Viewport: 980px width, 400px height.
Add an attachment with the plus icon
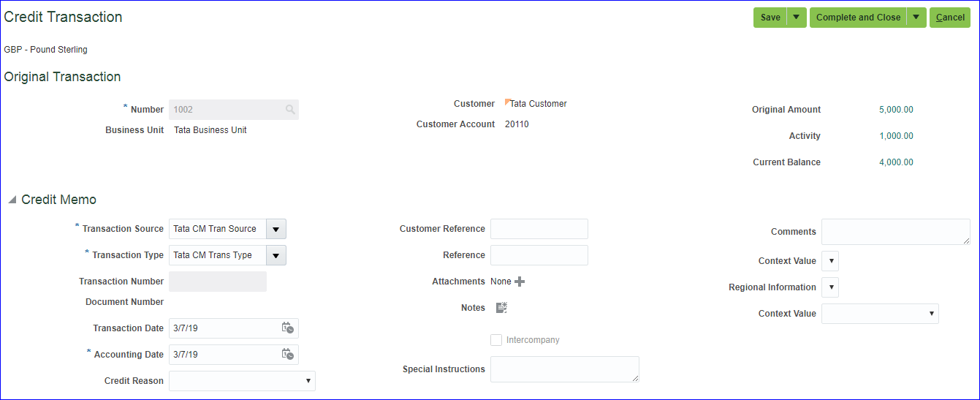520,282
